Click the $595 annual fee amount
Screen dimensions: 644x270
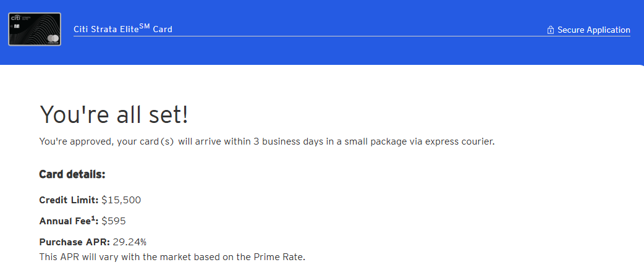tap(114, 221)
